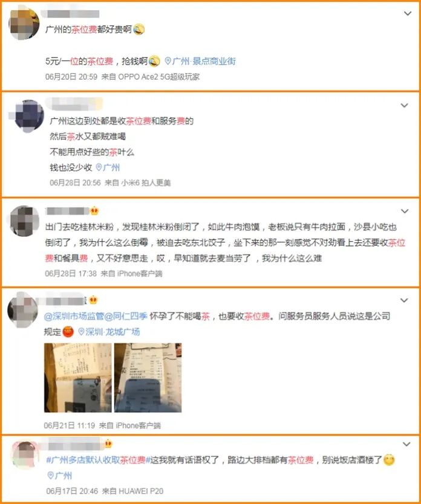Screen dimensions: 421x504
Task: Click the 广州 location tag in second post
Action: click(108, 167)
